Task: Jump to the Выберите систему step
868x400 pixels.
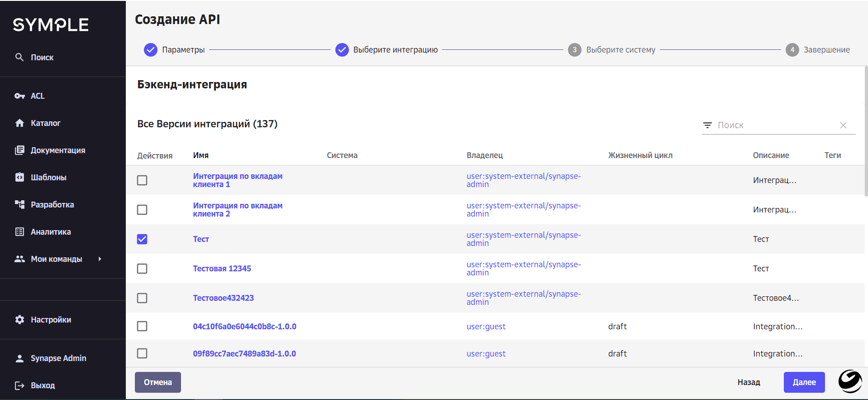Action: point(575,50)
